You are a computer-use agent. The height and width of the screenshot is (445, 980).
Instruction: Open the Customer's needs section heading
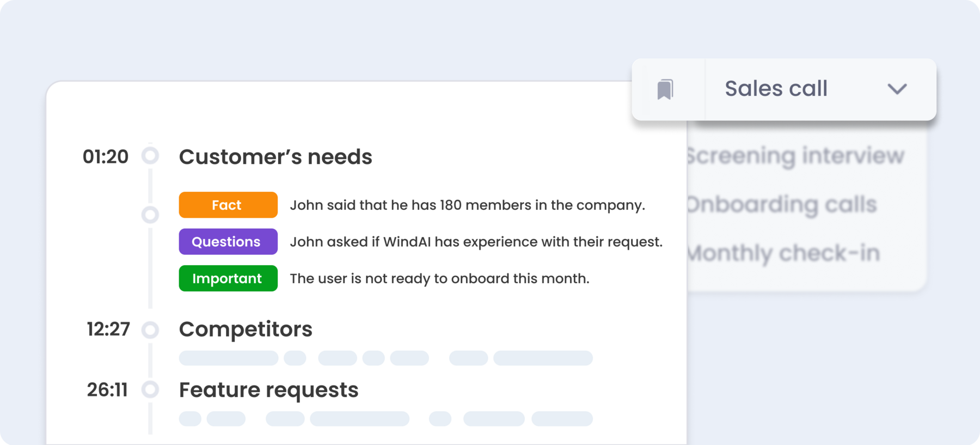click(x=275, y=157)
